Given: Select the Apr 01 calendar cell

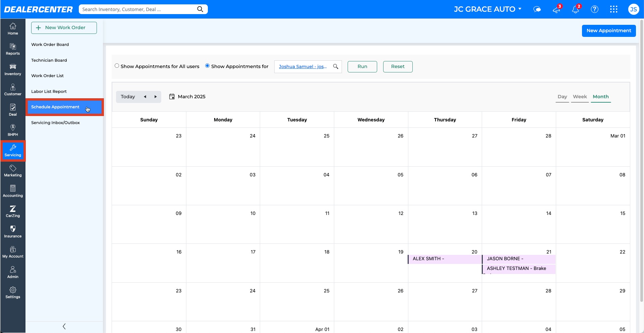Looking at the screenshot, I should [297, 327].
